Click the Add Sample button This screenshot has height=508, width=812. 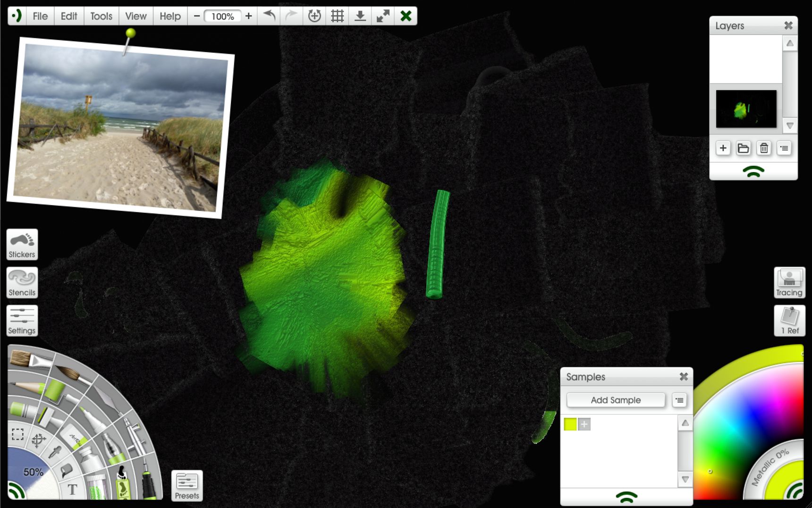pos(616,400)
